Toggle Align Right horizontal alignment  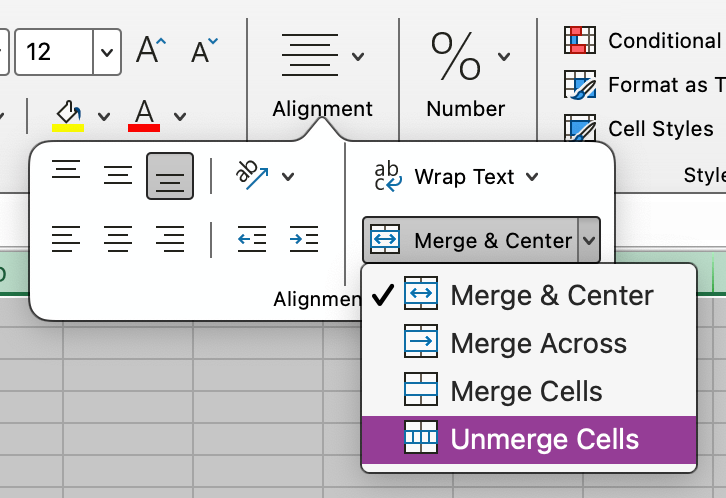[x=170, y=239]
